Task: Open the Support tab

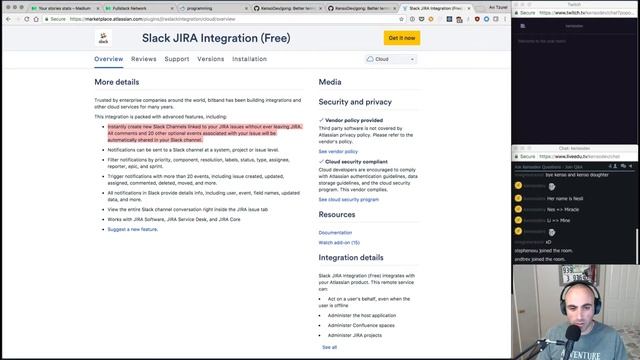Action: click(x=177, y=59)
